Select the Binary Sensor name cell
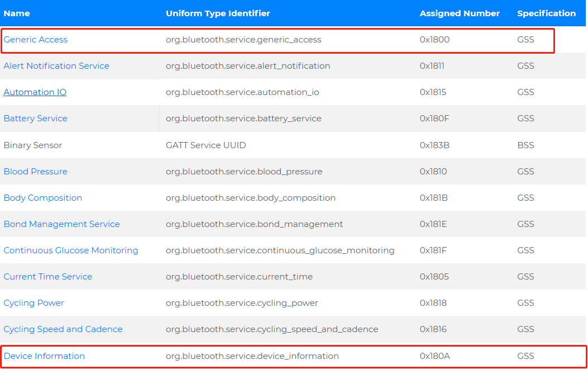The height and width of the screenshot is (369, 588). (x=33, y=145)
